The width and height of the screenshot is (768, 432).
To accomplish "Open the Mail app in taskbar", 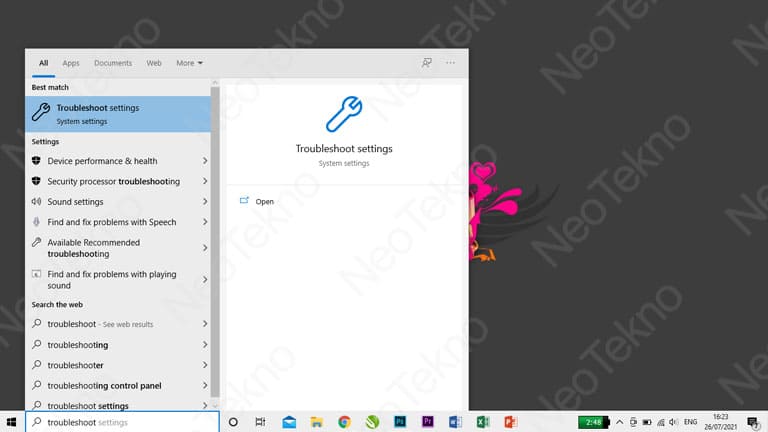I will 289,422.
